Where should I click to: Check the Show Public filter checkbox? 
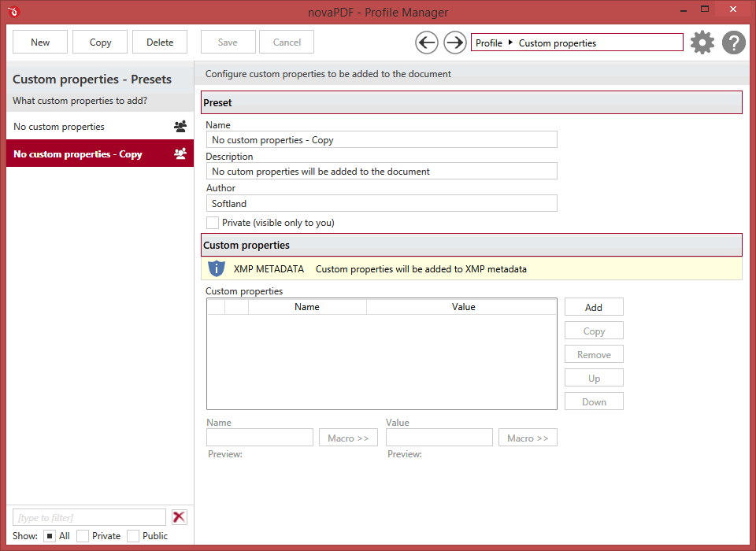click(x=133, y=535)
